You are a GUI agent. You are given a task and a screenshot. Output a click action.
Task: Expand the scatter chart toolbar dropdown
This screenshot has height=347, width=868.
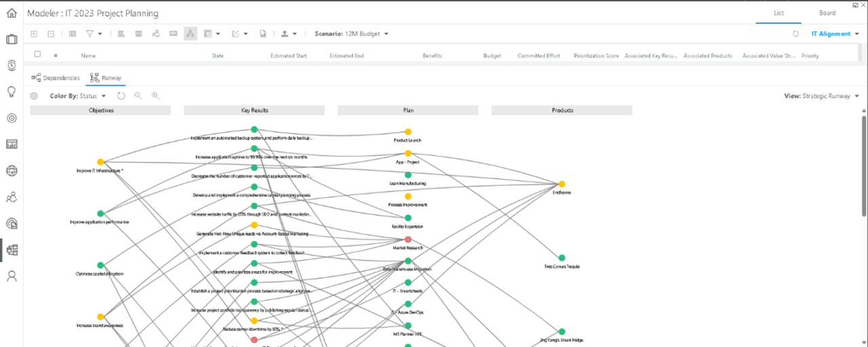[x=246, y=34]
